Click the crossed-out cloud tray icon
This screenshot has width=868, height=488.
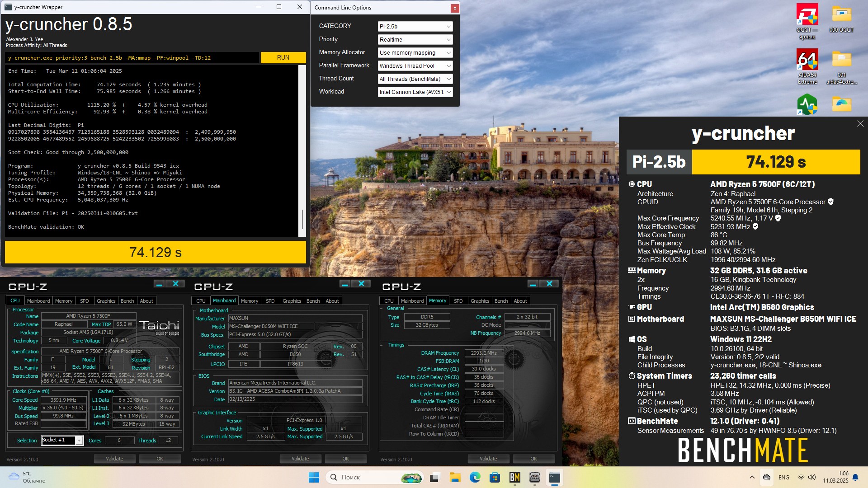[766, 477]
